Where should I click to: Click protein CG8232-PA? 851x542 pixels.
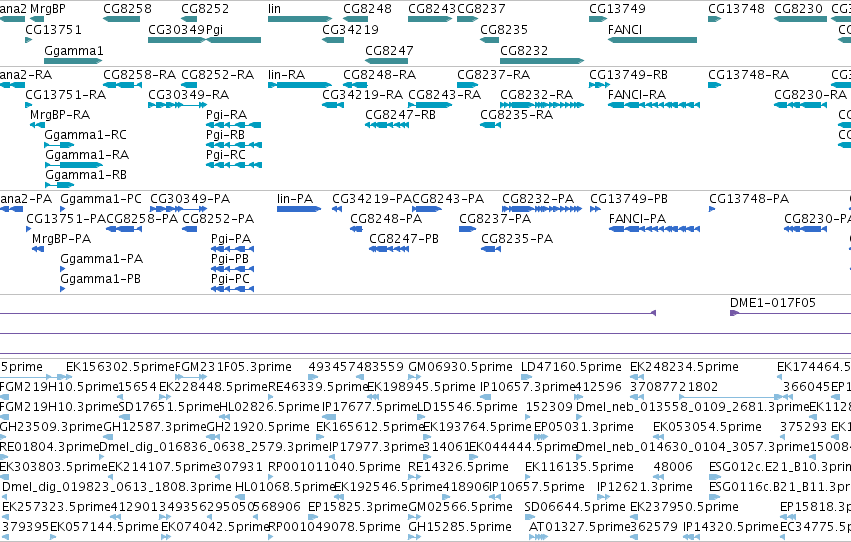pyautogui.click(x=542, y=209)
